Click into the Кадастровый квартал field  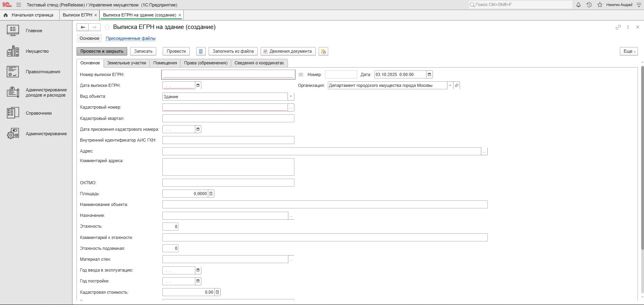click(228, 118)
